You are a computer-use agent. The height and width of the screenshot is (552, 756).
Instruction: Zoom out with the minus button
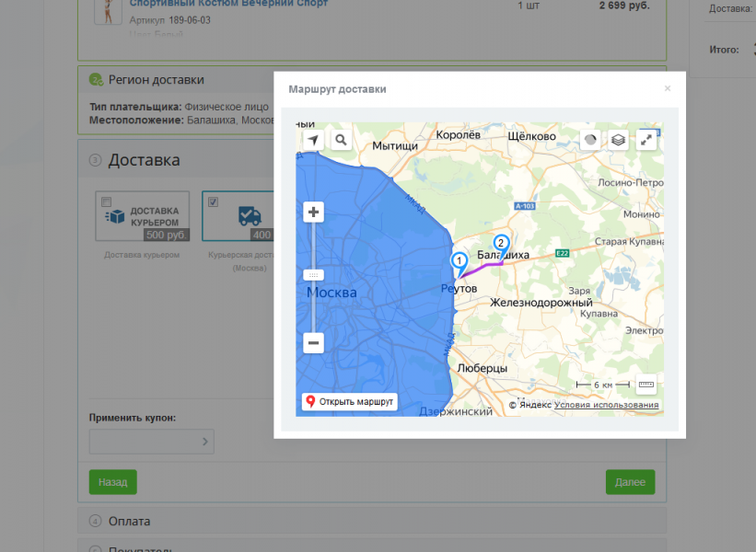(x=313, y=343)
